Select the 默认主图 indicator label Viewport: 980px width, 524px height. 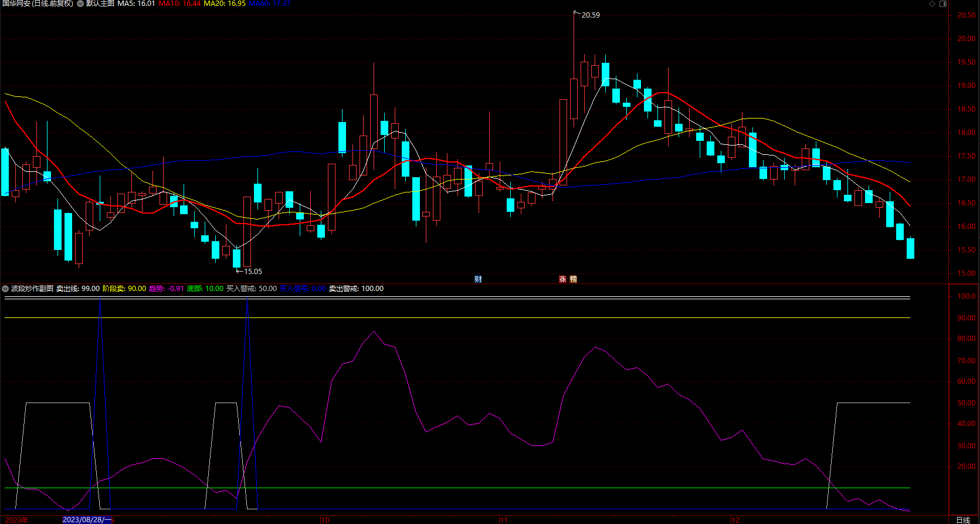coord(100,4)
